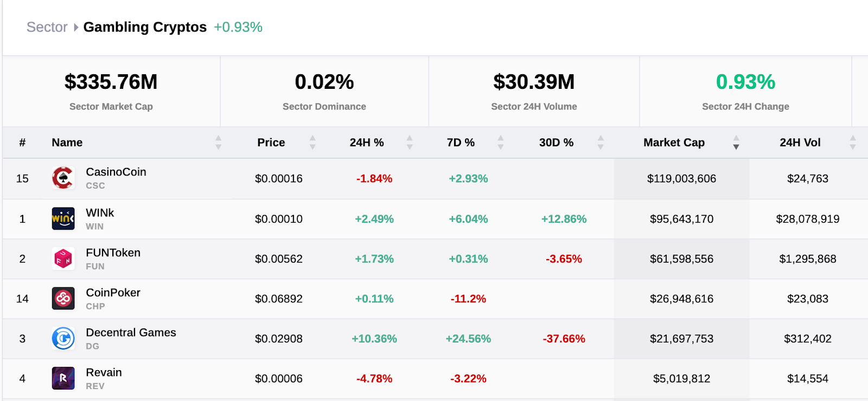Image resolution: width=868 pixels, height=401 pixels.
Task: Select Decentral Games 24H change +10.36%
Action: pos(374,339)
